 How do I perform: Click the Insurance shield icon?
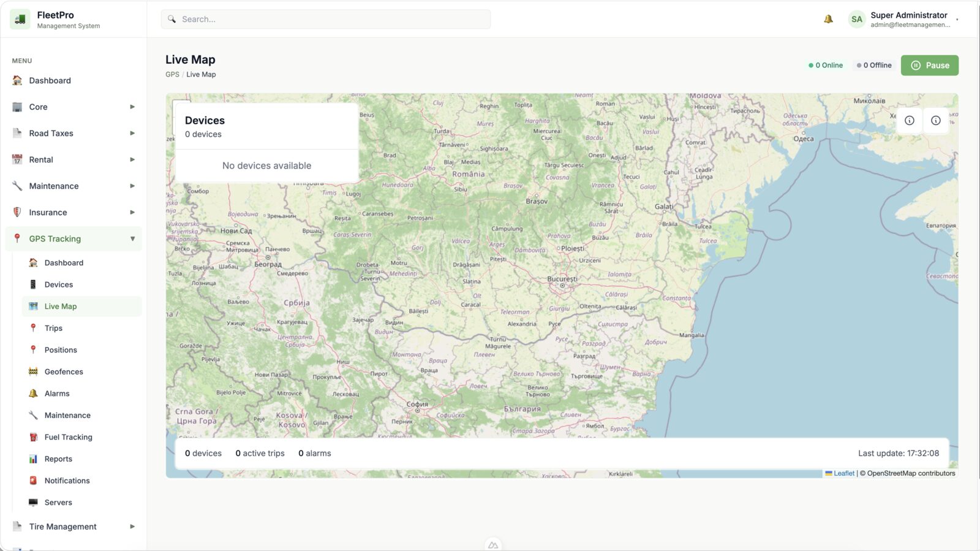coord(17,212)
